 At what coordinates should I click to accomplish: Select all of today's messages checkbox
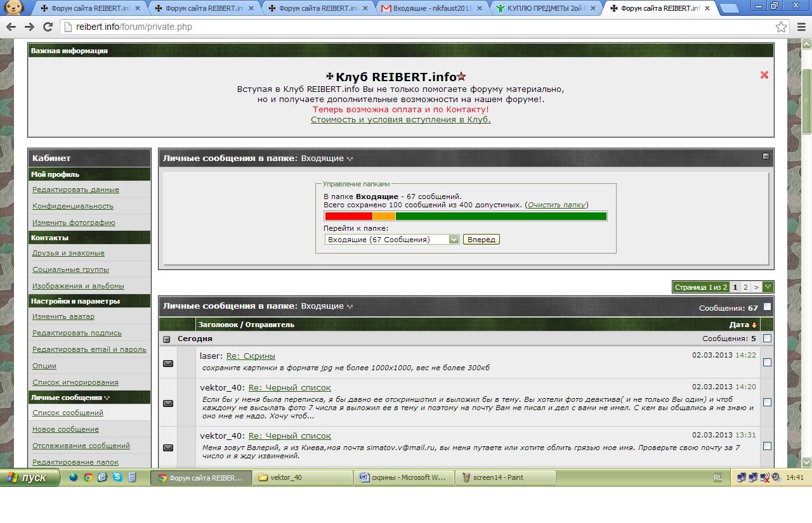767,339
